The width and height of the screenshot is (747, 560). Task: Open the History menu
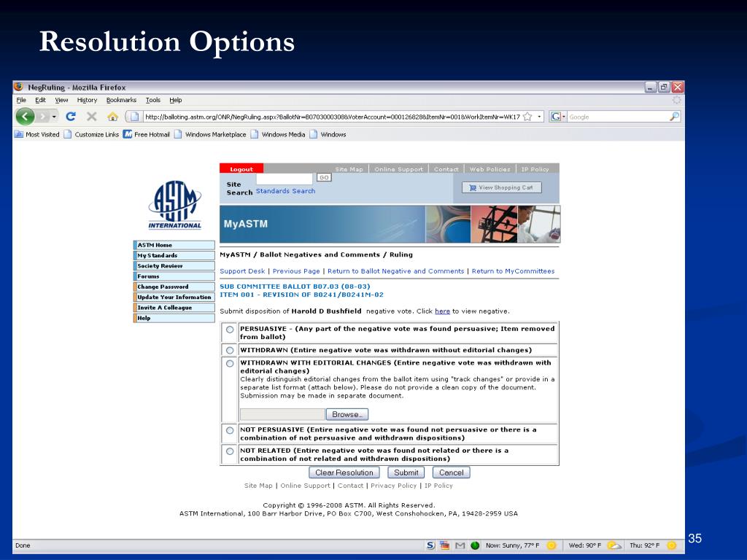pos(88,100)
